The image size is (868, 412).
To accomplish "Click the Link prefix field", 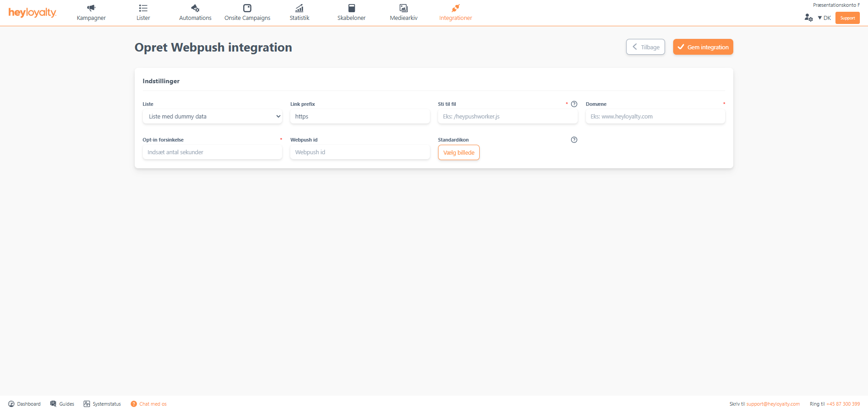I will [x=360, y=117].
